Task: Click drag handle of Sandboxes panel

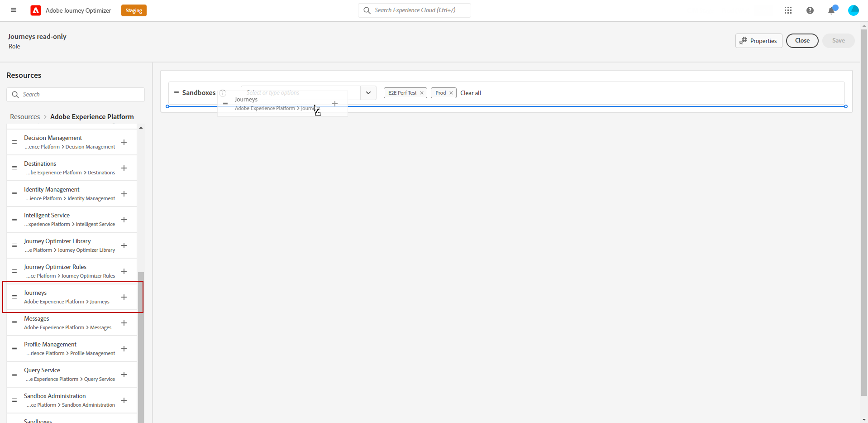Action: click(176, 93)
